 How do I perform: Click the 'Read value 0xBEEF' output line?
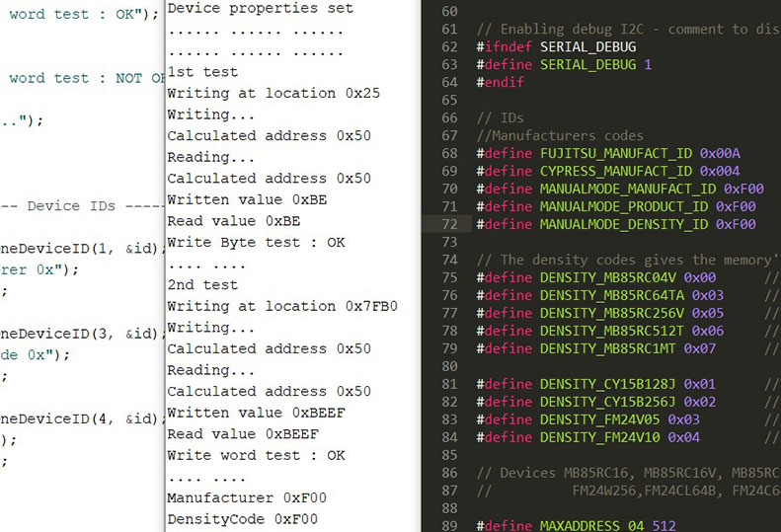point(243,434)
